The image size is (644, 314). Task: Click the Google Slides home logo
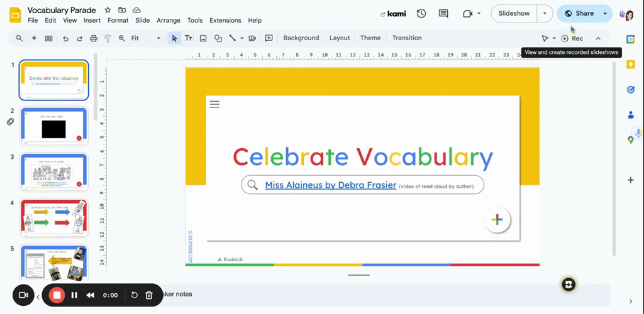pos(15,15)
